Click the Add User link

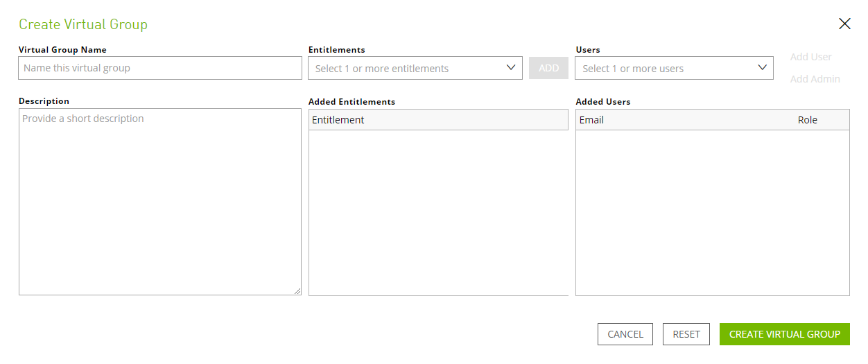(810, 57)
